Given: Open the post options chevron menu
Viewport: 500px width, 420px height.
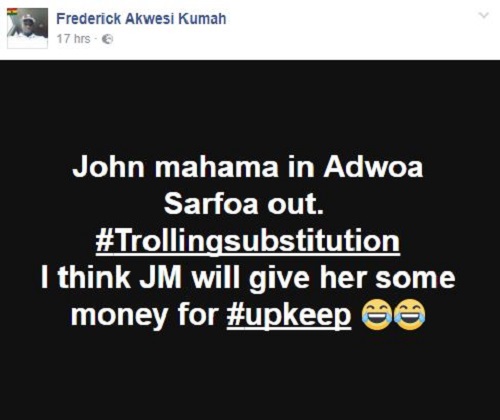Looking at the screenshot, I should (483, 15).
